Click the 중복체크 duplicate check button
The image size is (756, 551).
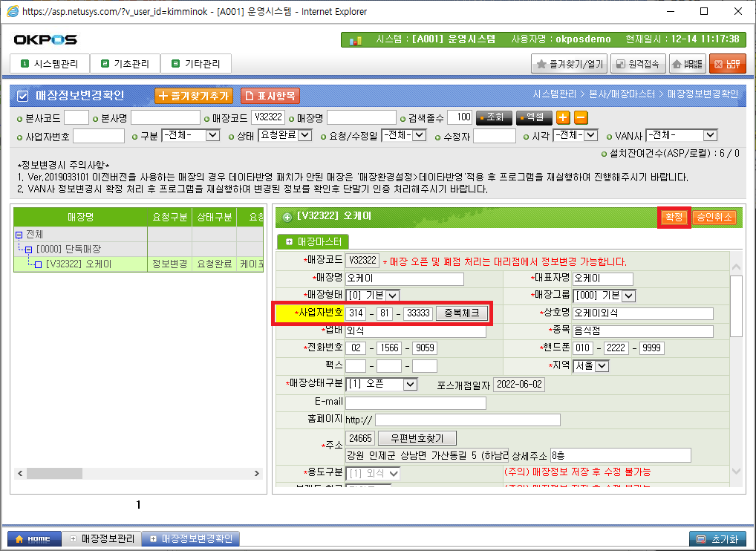[461, 313]
